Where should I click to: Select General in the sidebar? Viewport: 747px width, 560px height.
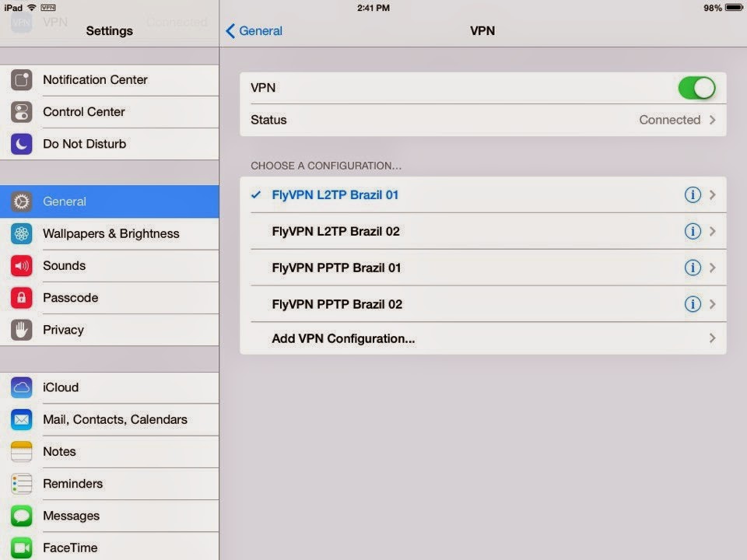(110, 201)
